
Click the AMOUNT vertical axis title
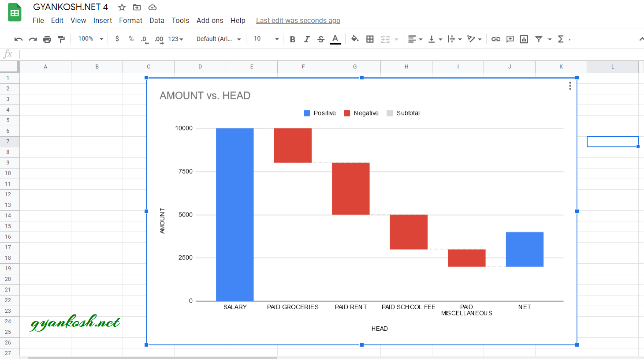coord(162,221)
